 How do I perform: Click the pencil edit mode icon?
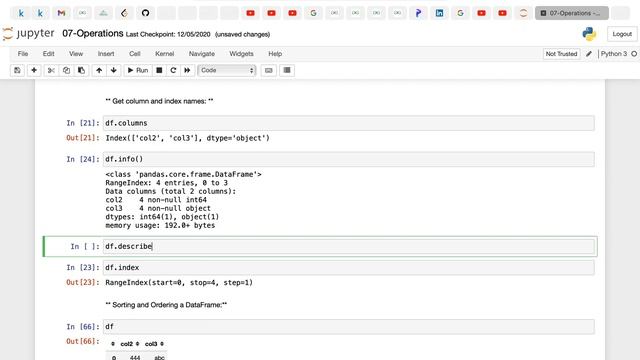pos(589,53)
